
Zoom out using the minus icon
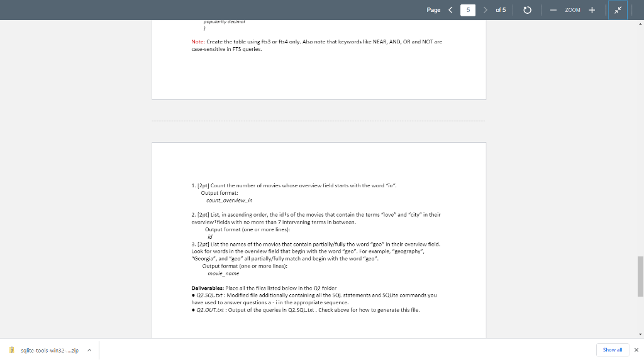point(553,9)
